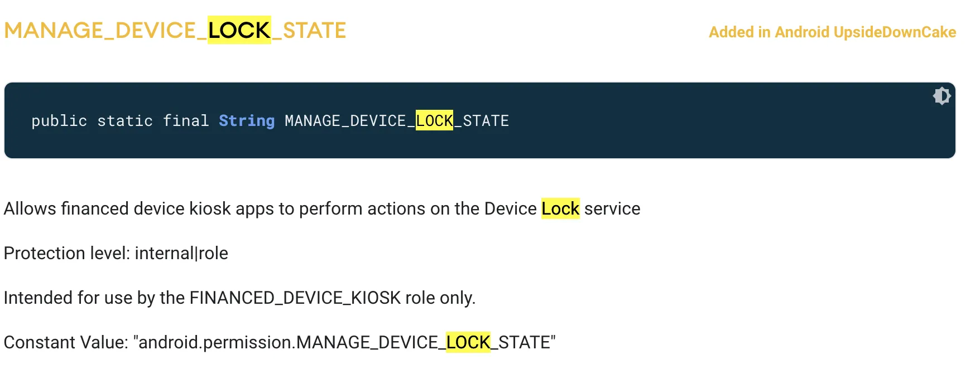This screenshot has width=980, height=379.
Task: Toggle the code block dark theme icon
Action: pos(941,96)
